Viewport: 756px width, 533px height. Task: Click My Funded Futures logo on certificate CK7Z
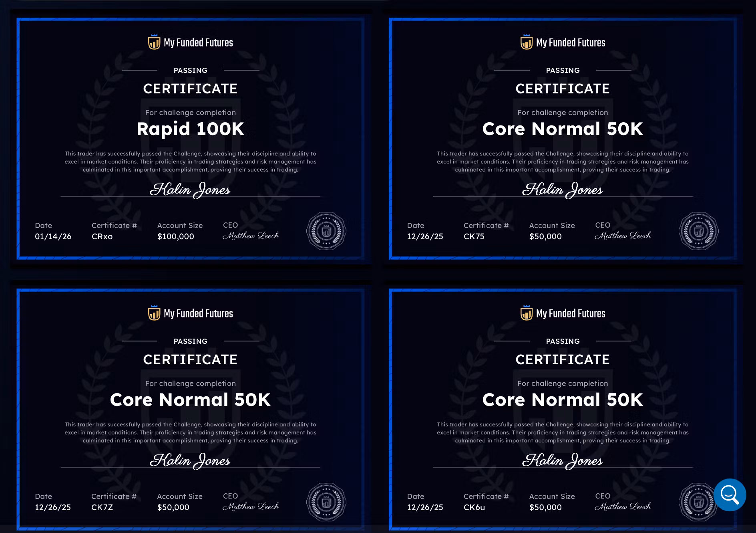point(191,313)
